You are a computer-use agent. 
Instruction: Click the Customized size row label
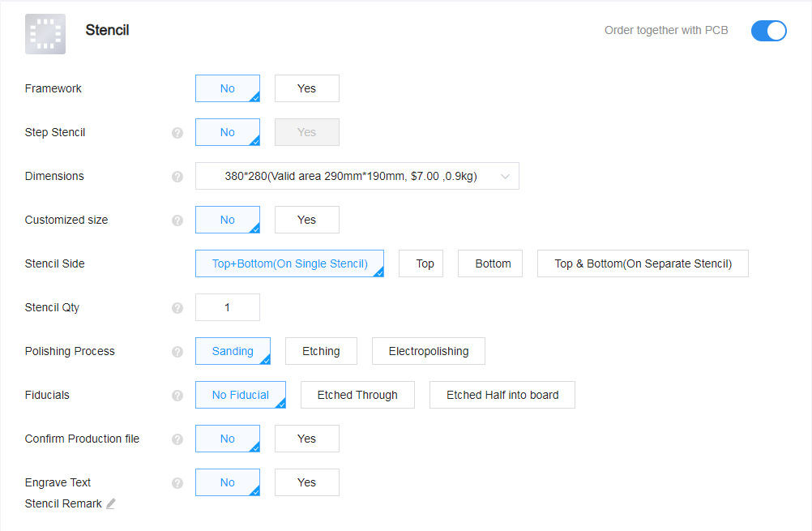66,220
